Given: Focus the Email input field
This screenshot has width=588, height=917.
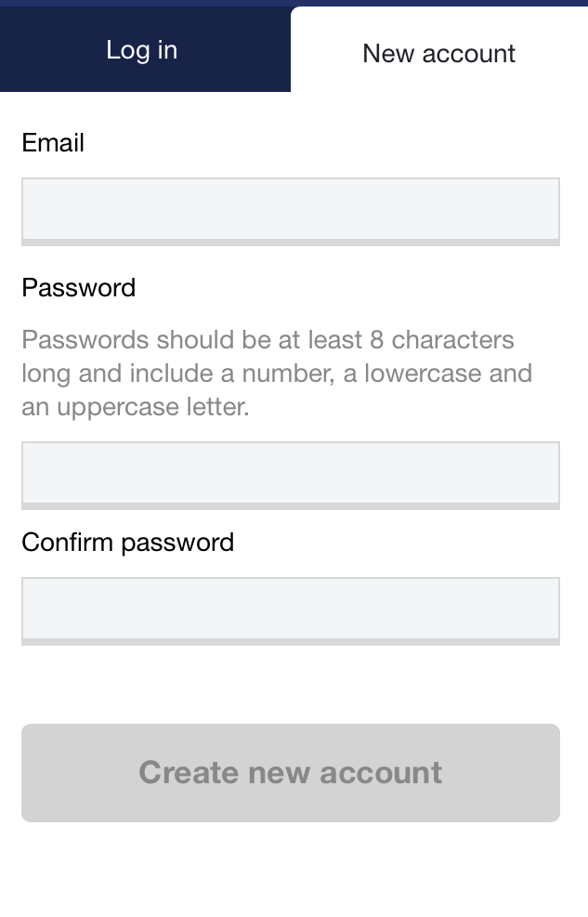Looking at the screenshot, I should tap(291, 212).
